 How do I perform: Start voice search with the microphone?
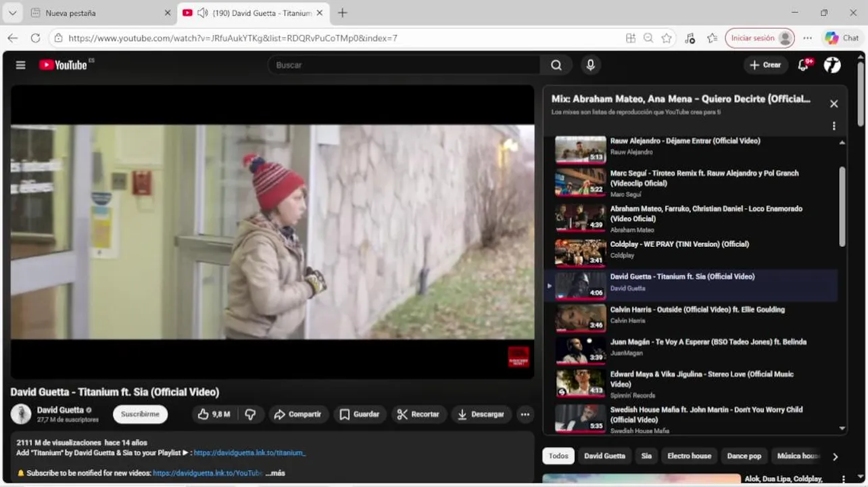click(591, 65)
